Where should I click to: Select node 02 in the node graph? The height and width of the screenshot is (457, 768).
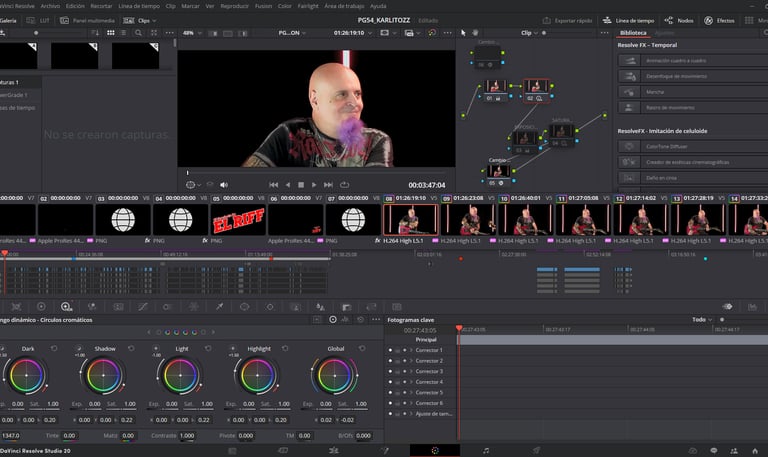(x=537, y=88)
